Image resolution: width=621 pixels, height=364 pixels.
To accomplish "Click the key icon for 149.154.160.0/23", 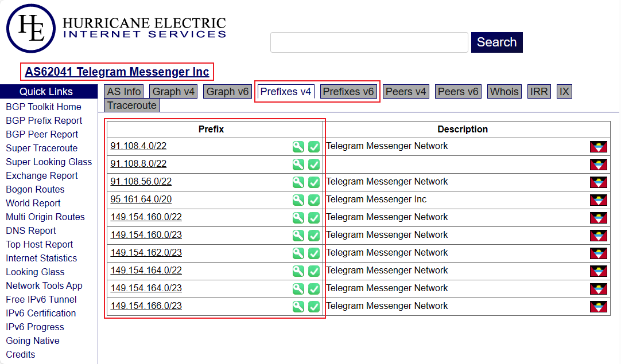I will (298, 236).
